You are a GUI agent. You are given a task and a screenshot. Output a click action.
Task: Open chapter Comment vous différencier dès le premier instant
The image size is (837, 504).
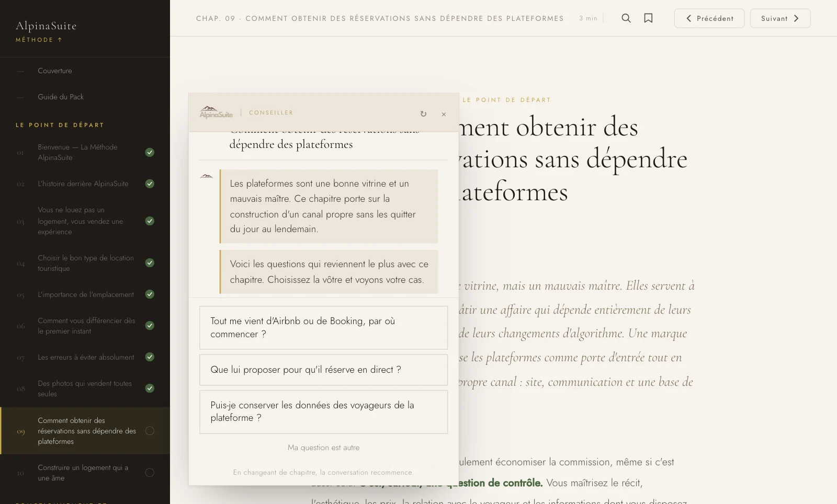coord(85,326)
